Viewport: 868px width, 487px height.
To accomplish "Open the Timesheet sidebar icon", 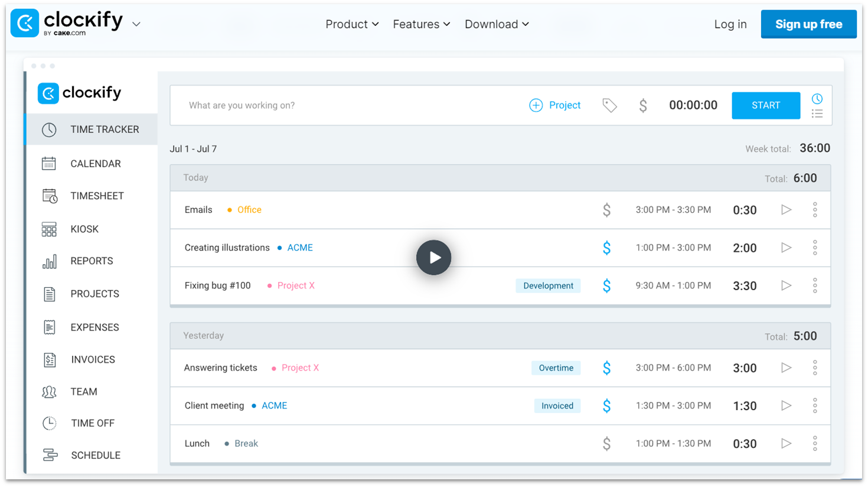I will point(50,196).
